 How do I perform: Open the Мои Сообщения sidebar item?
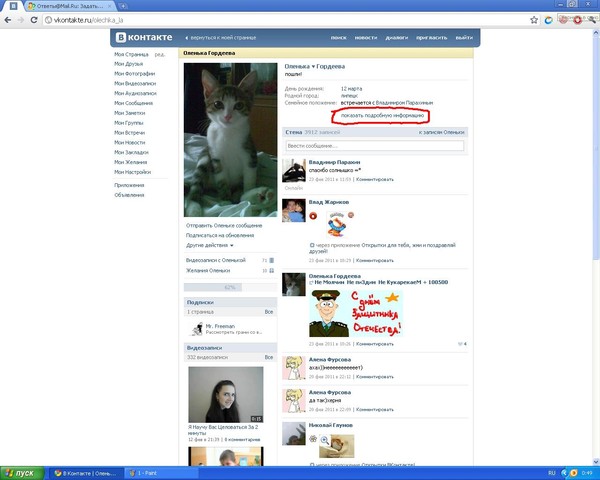tap(133, 103)
